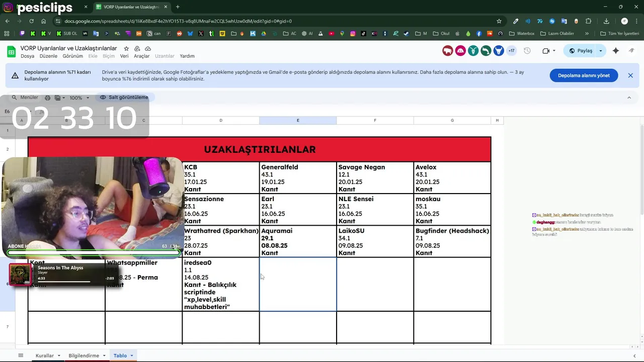Open the Tablo tab dropdown arrow
This screenshot has height=362, width=644.
(132, 355)
